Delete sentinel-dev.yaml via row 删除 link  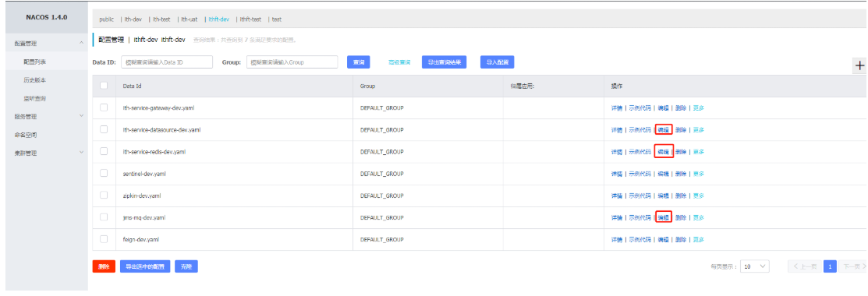coord(681,174)
